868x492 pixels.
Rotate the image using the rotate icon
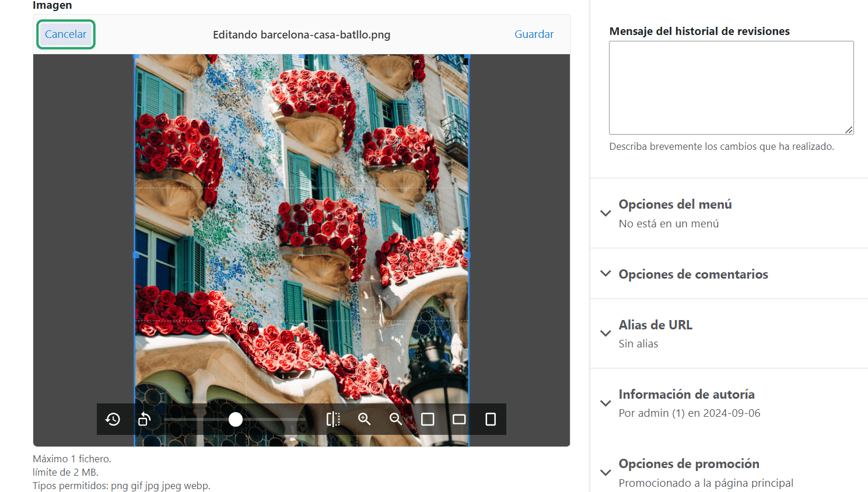[x=143, y=419]
